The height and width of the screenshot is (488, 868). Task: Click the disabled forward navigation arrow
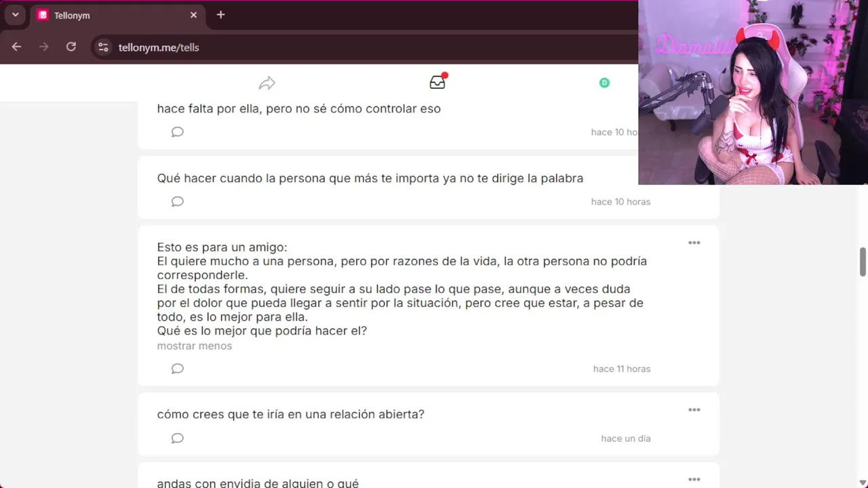44,47
